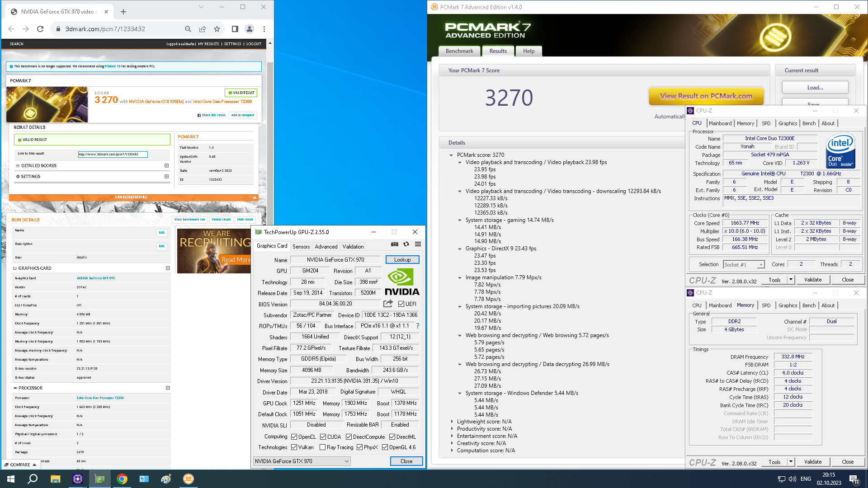Open Chrome profile avatar
Image resolution: width=868 pixels, height=488 pixels.
(249, 29)
